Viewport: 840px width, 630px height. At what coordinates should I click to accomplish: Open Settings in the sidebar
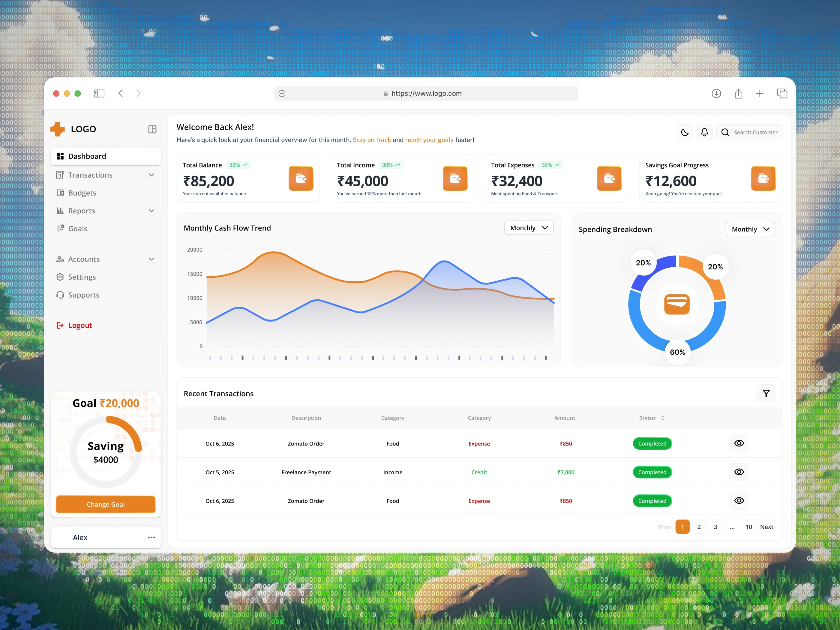(106, 277)
